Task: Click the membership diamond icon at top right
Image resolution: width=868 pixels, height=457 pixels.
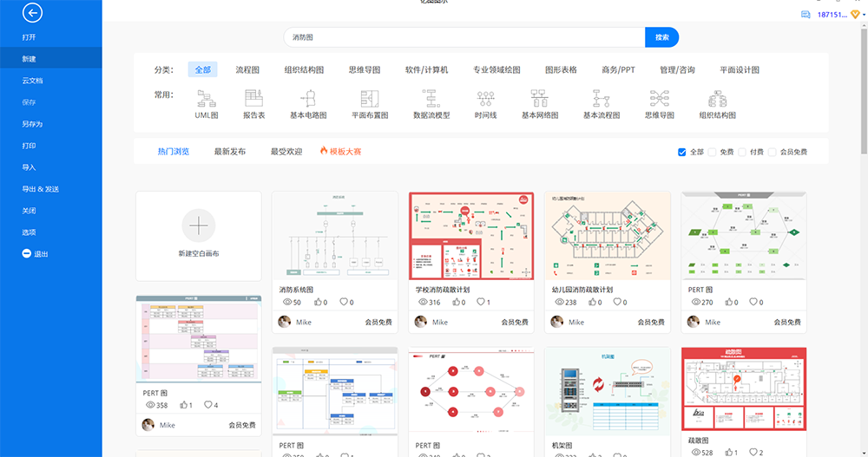Action: click(x=855, y=15)
